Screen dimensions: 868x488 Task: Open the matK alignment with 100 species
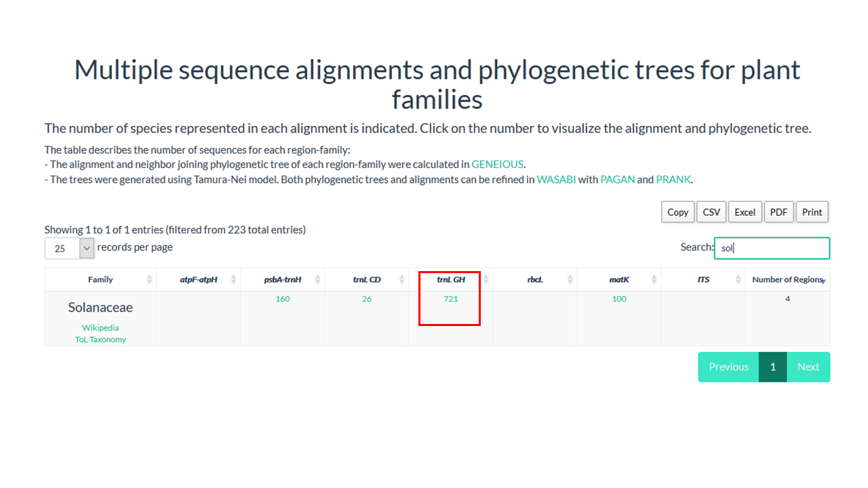[x=619, y=299]
